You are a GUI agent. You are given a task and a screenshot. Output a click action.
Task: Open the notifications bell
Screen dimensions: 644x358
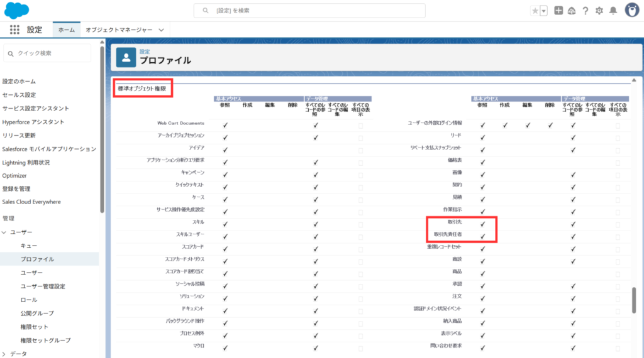(613, 11)
